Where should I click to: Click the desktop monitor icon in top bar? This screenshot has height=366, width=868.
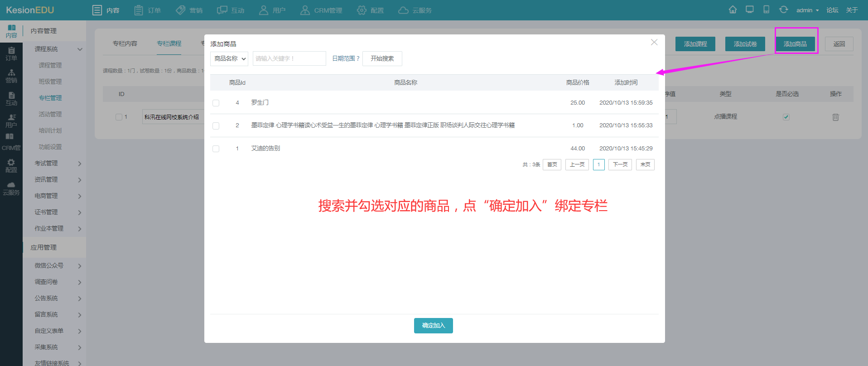pyautogui.click(x=750, y=10)
